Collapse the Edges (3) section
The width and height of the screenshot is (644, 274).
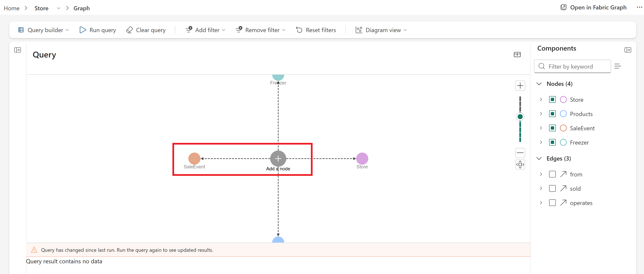pyautogui.click(x=539, y=159)
